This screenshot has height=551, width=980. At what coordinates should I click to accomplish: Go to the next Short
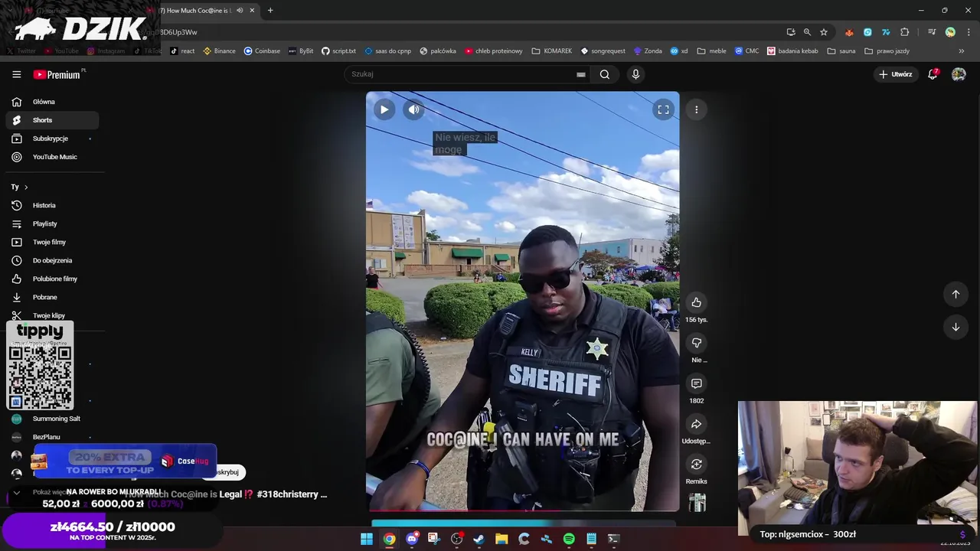pyautogui.click(x=955, y=327)
